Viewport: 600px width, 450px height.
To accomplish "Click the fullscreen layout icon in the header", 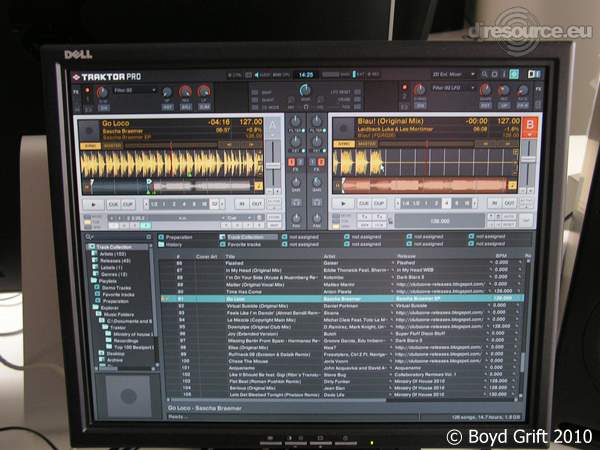I will [x=533, y=74].
